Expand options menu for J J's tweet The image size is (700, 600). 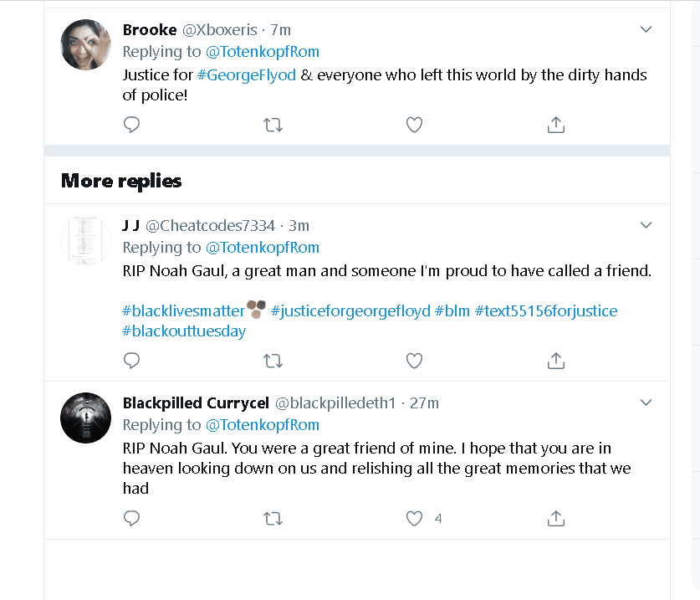point(646,225)
